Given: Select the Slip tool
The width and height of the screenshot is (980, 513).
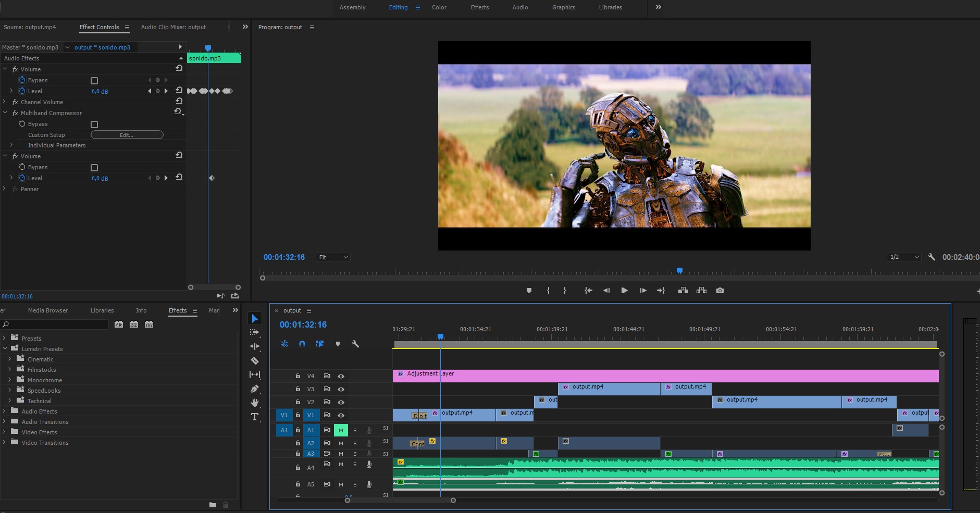Looking at the screenshot, I should (255, 374).
